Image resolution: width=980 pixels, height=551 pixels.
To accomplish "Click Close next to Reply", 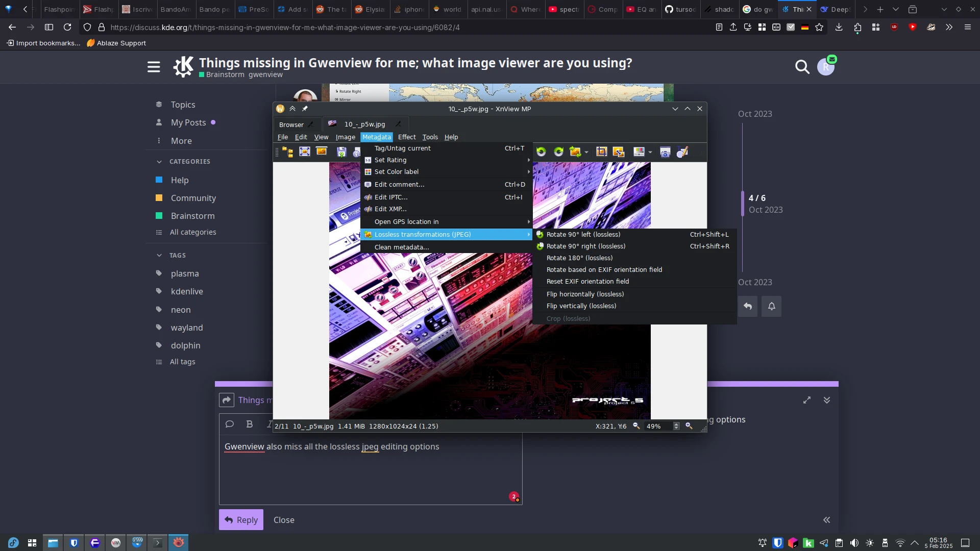I will pyautogui.click(x=284, y=520).
